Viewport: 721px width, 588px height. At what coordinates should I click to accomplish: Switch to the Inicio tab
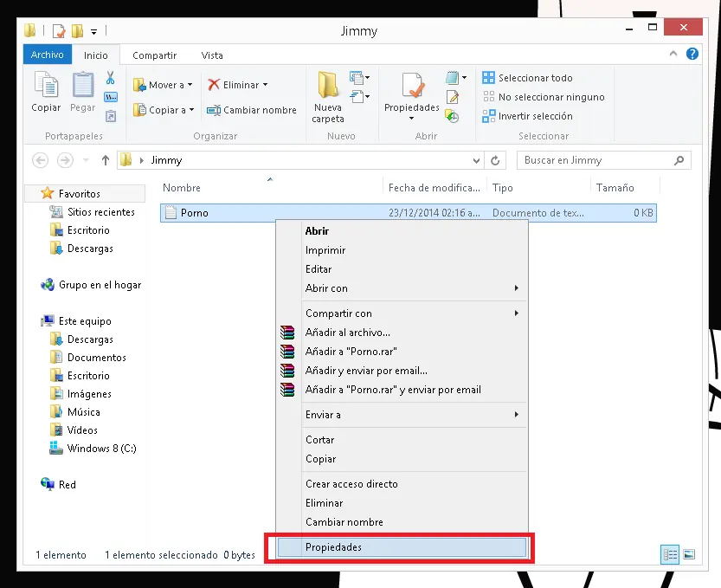point(95,55)
